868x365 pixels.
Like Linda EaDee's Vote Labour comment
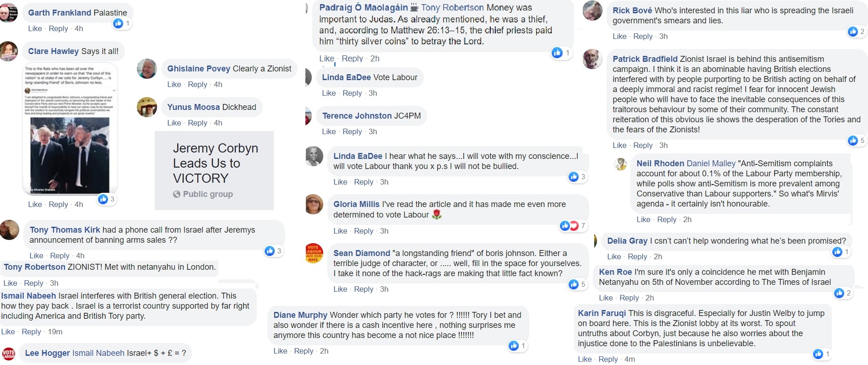pos(329,93)
